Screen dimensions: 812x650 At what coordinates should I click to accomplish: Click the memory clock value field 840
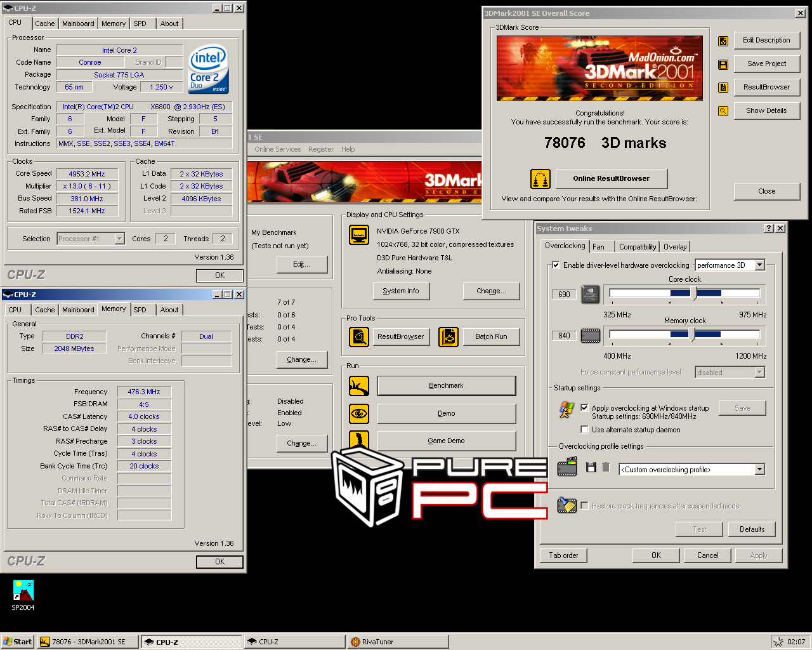click(x=564, y=336)
